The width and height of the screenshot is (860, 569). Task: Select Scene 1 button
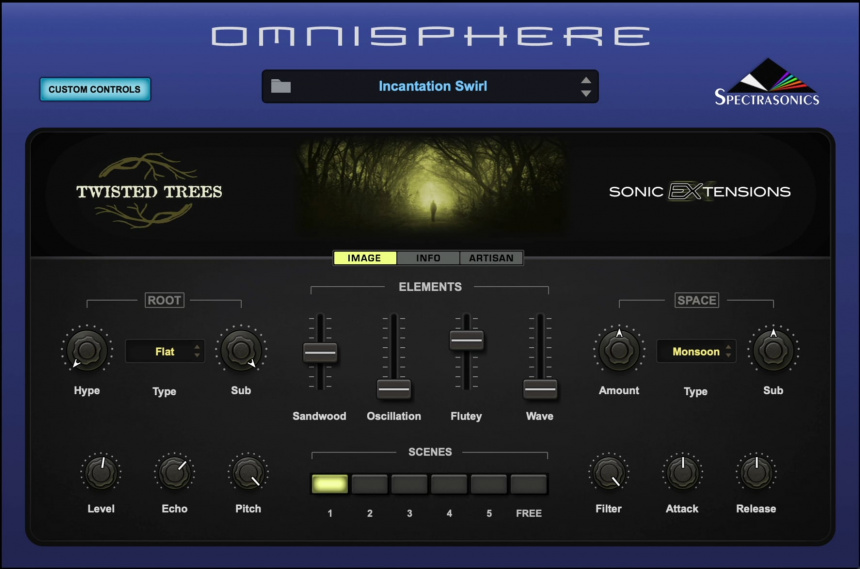pos(330,484)
